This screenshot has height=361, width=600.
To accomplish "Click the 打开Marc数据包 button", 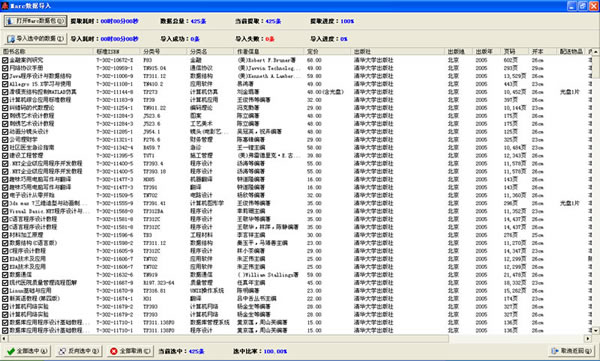I will pyautogui.click(x=36, y=21).
